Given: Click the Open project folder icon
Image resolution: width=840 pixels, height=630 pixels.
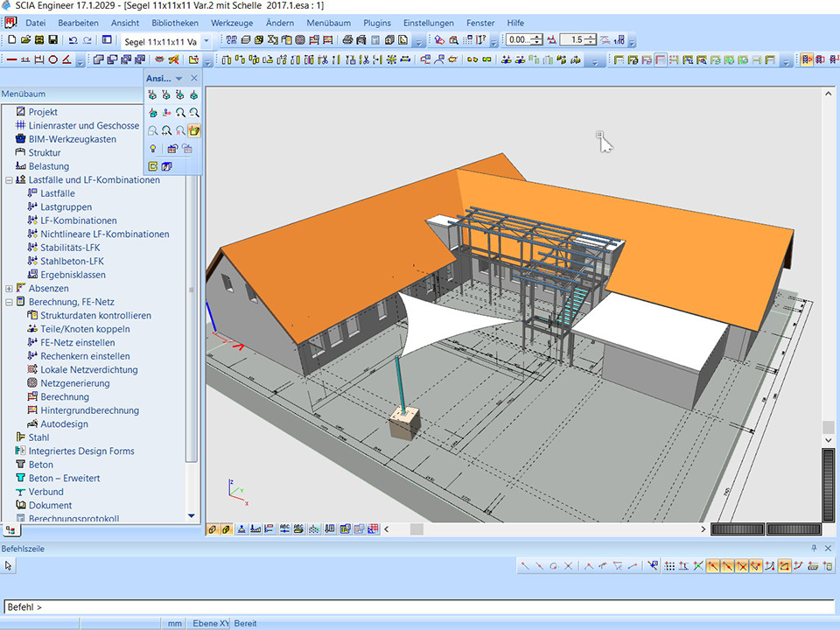Looking at the screenshot, I should click(25, 40).
